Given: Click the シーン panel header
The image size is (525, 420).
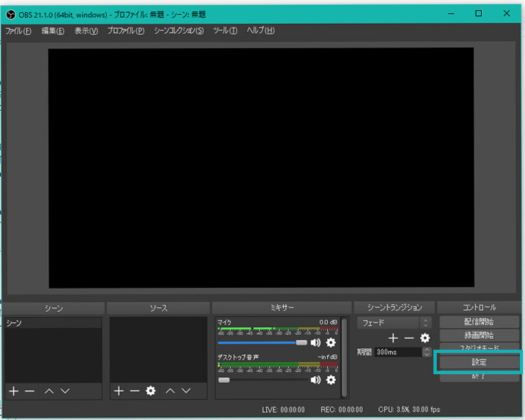Looking at the screenshot, I should [x=54, y=309].
